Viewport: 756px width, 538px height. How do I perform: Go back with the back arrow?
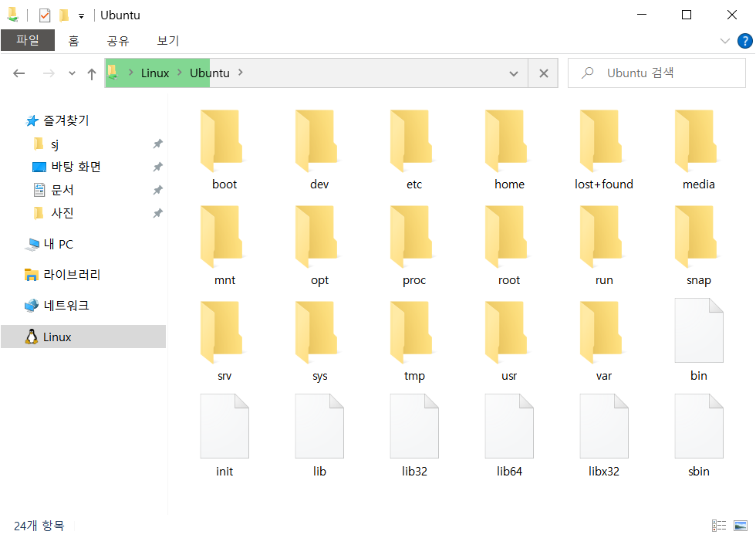tap(19, 73)
